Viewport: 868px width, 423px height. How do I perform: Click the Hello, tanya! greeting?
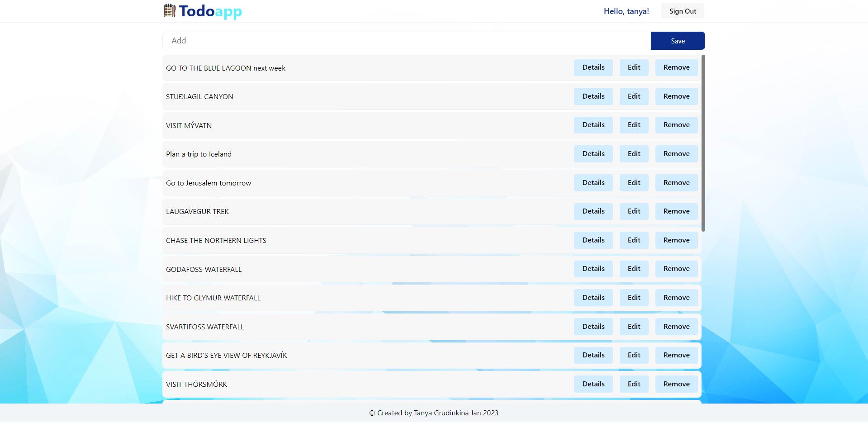coord(626,11)
